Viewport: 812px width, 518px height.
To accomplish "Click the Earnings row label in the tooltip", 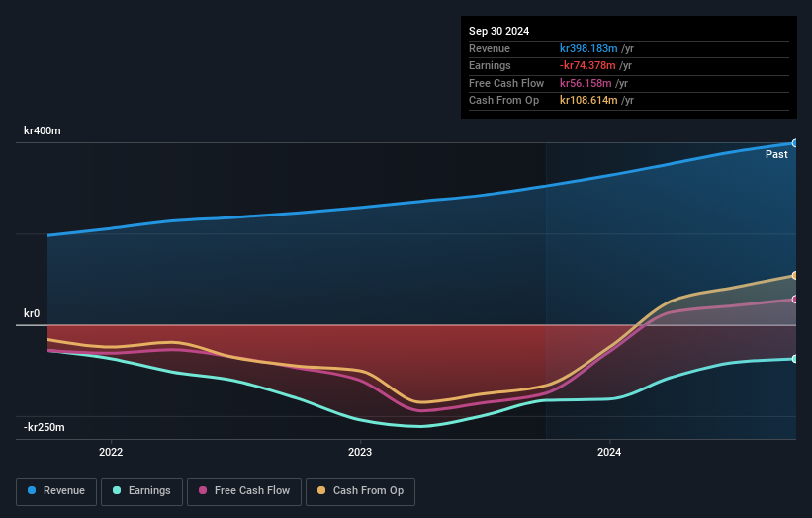I will [490, 65].
